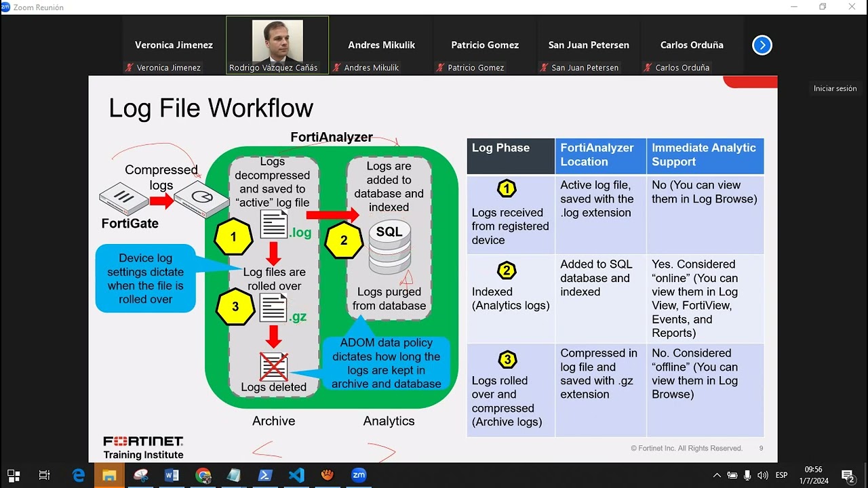Image resolution: width=868 pixels, height=488 pixels.
Task: Switch to Google Chrome on the taskbar
Action: (203, 475)
